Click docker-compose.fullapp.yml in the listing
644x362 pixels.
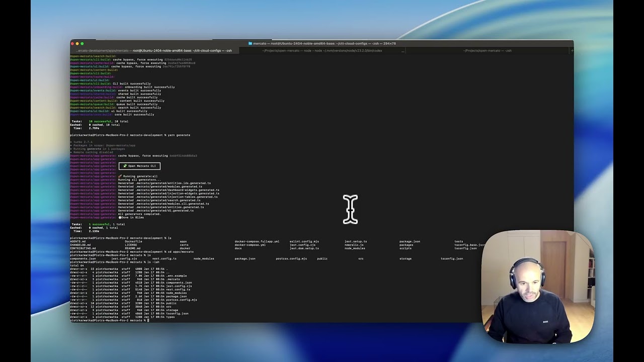257,241
